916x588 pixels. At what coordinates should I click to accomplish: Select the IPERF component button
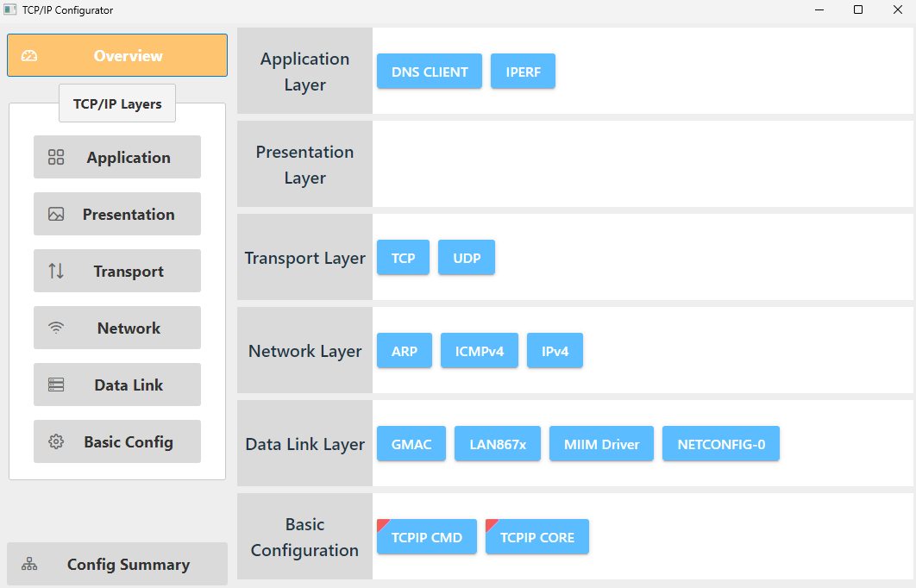pos(523,72)
